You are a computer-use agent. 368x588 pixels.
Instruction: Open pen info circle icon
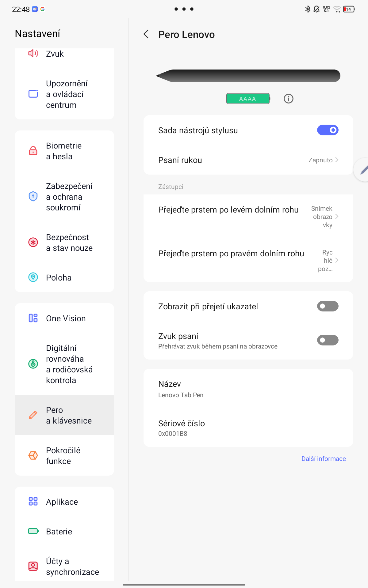pyautogui.click(x=288, y=99)
